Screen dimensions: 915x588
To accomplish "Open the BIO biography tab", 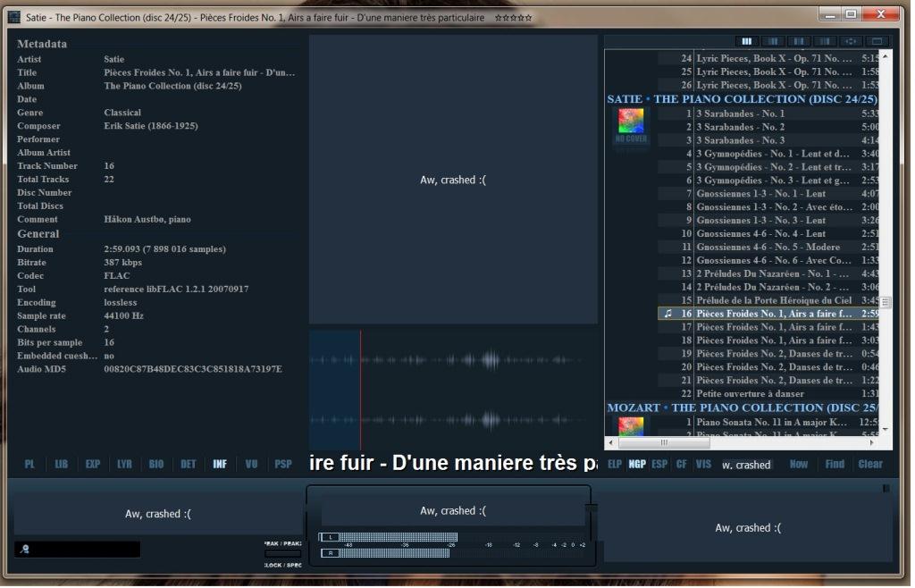I will tap(156, 465).
